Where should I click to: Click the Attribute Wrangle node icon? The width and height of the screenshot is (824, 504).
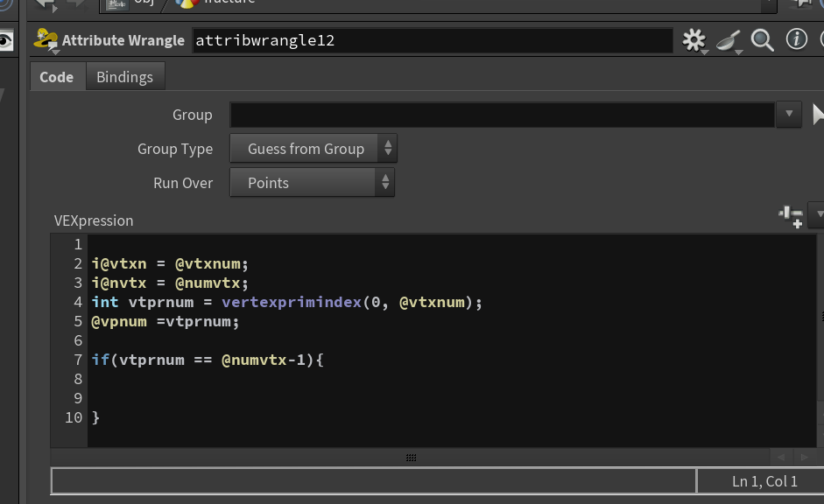pyautogui.click(x=46, y=40)
